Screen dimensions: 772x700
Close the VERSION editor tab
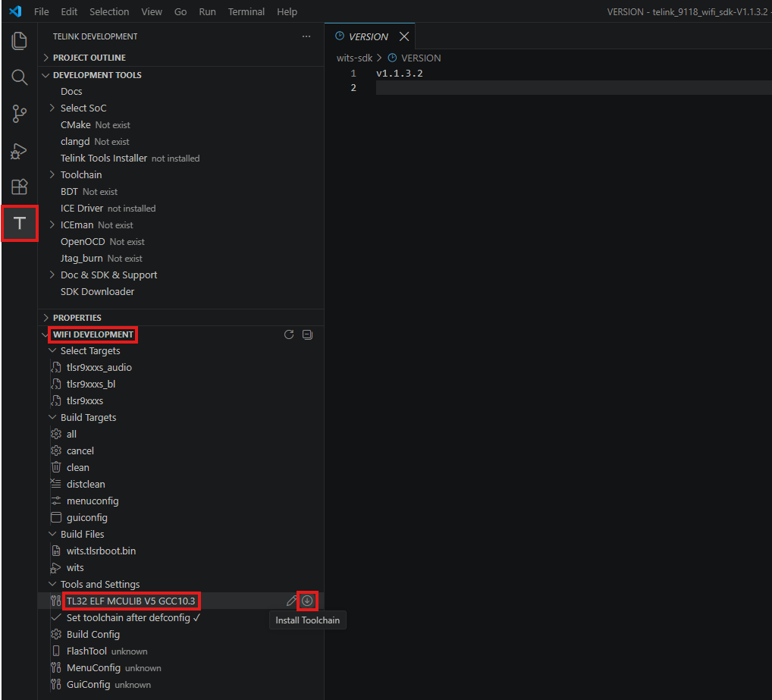coord(404,36)
